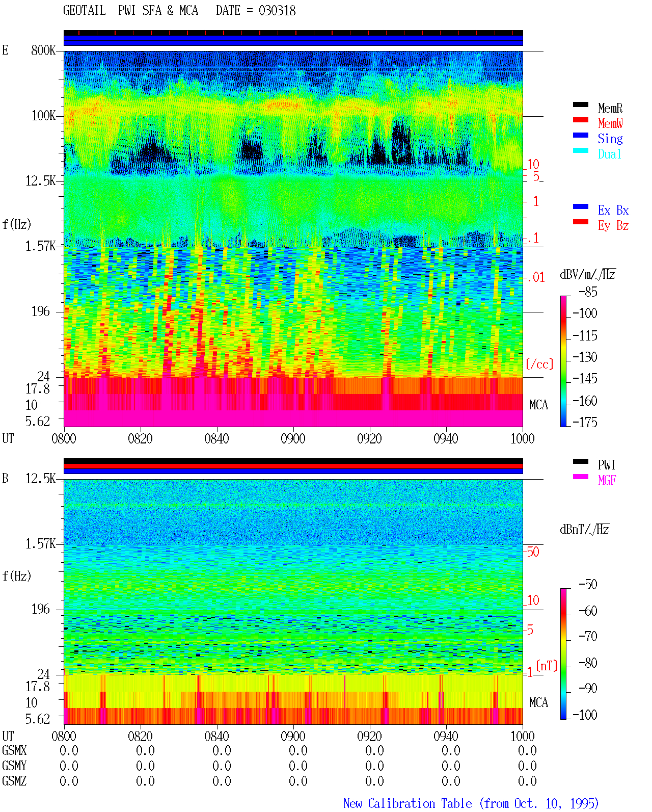Screen dimensions: 652x812
Task: Click the 0940 time label under E panel
Action: pos(446,439)
